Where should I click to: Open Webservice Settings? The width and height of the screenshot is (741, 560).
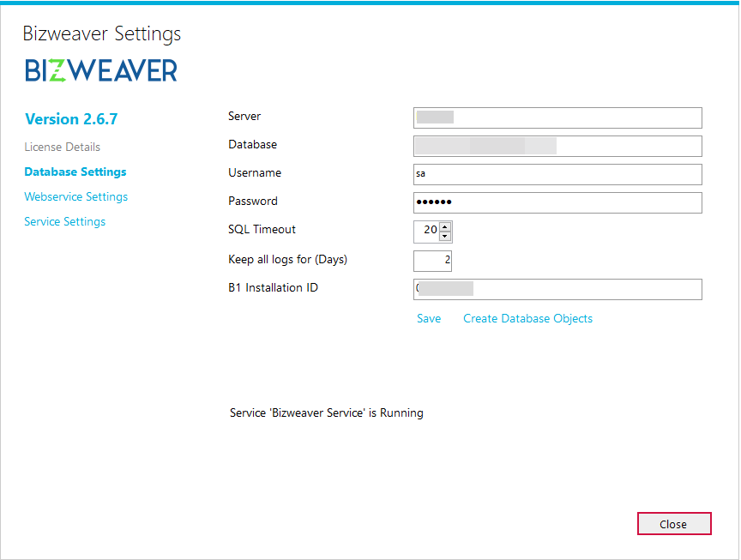tap(76, 196)
